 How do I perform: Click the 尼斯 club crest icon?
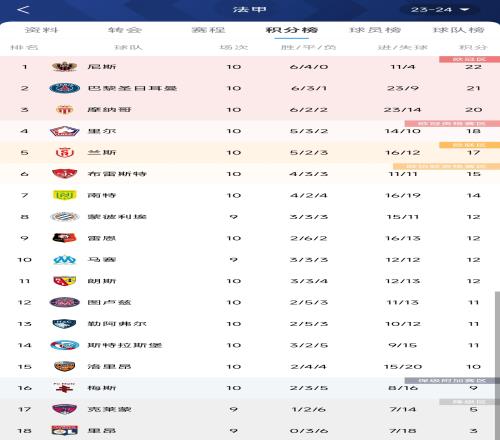pos(65,67)
